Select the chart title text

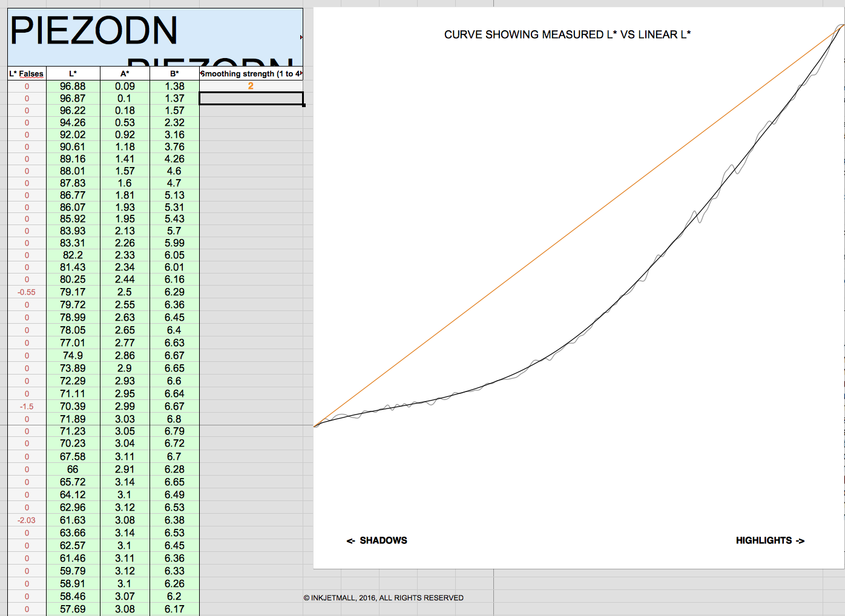[x=567, y=35]
